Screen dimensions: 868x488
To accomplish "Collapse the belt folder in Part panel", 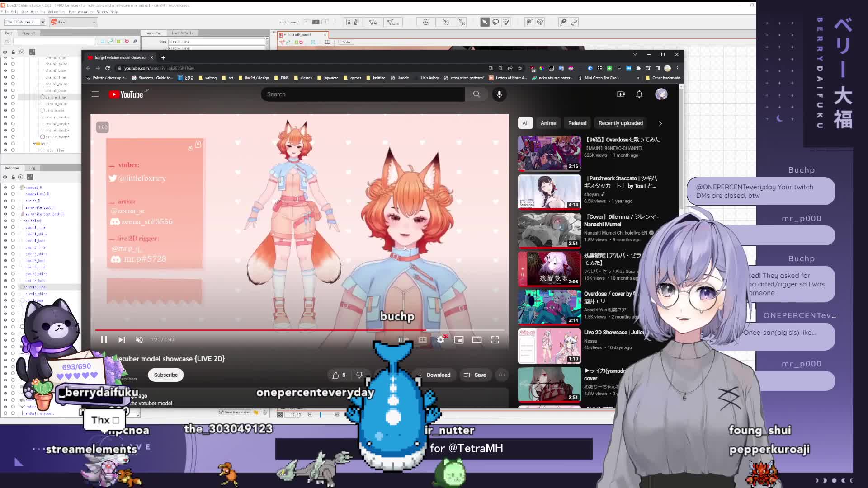I will click(x=34, y=144).
